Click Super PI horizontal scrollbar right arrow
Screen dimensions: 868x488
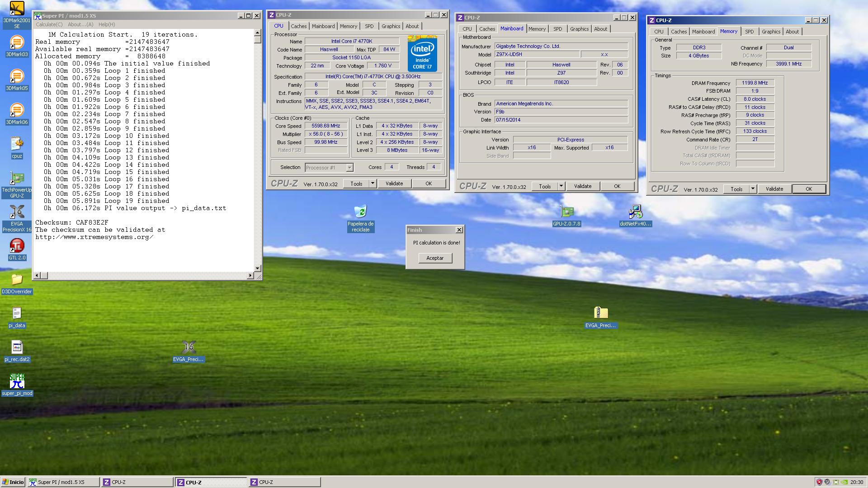pyautogui.click(x=250, y=275)
